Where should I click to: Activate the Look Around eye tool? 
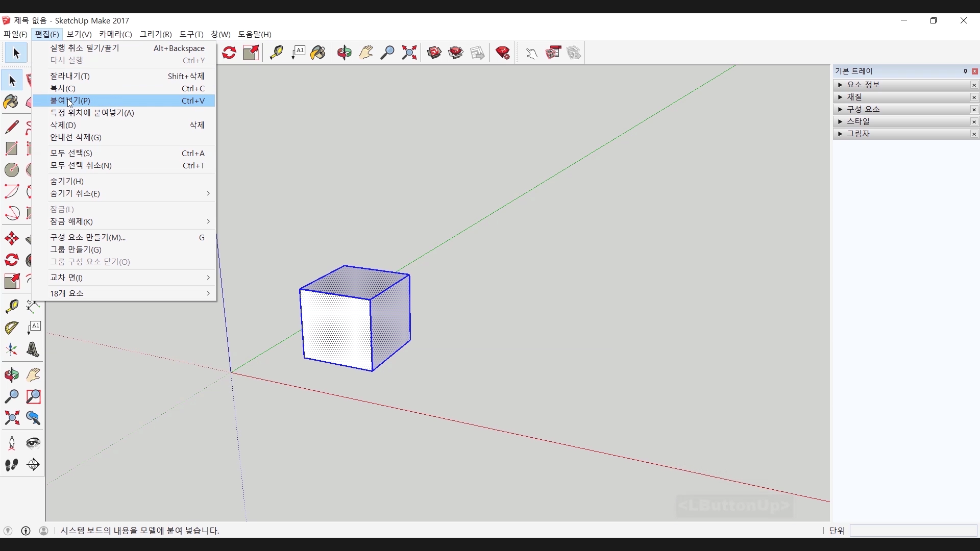[33, 443]
